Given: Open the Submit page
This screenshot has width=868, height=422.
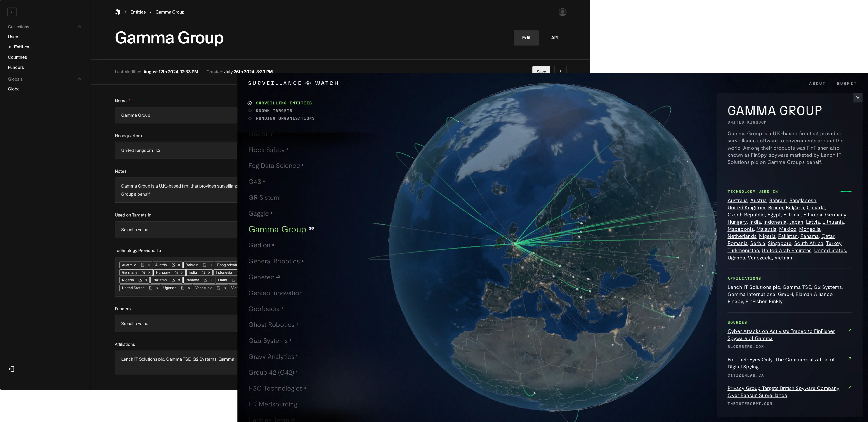Looking at the screenshot, I should 847,84.
